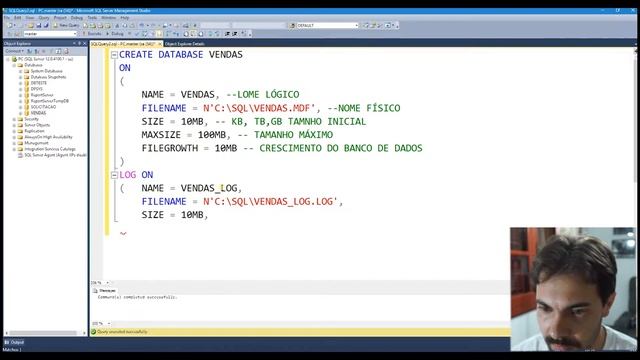Click the FILEGROWTH keyword in editor
The height and width of the screenshot is (360, 640).
[x=169, y=148]
